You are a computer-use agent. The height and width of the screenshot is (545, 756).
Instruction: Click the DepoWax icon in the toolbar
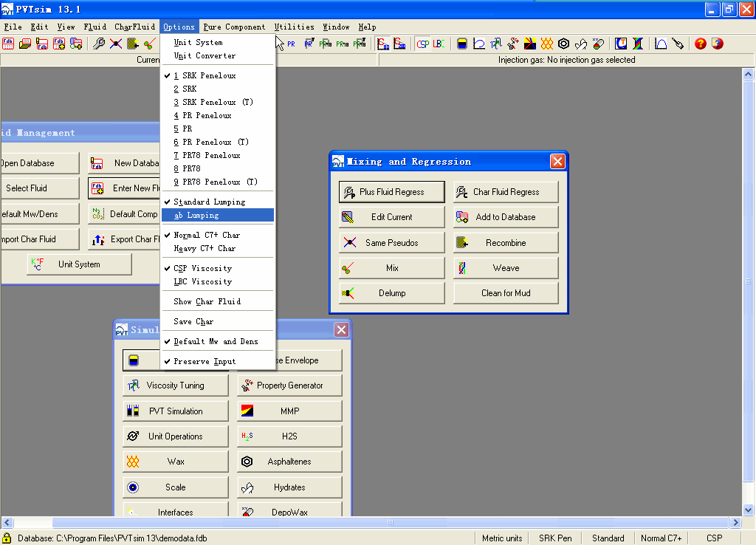(598, 44)
